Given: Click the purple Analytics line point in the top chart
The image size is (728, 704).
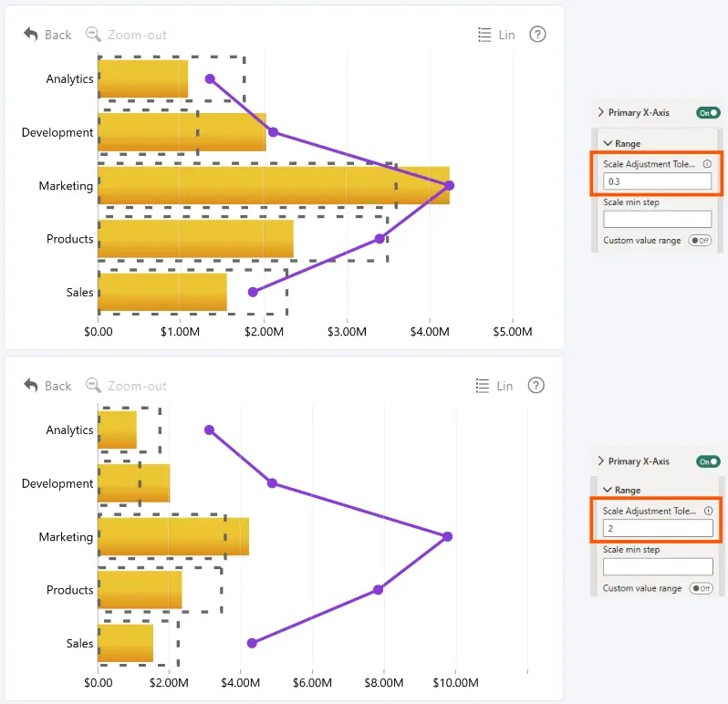Looking at the screenshot, I should (x=210, y=79).
